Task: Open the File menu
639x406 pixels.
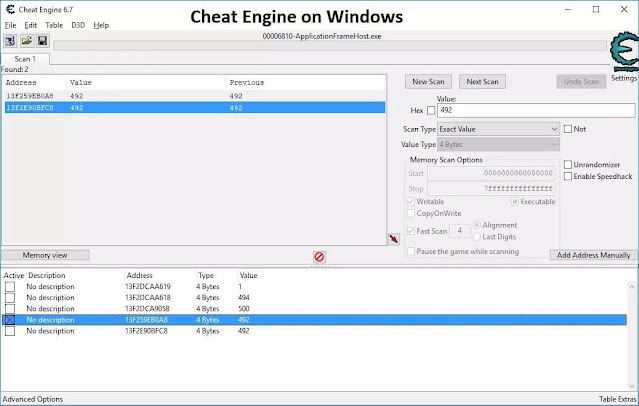Action: (11, 25)
